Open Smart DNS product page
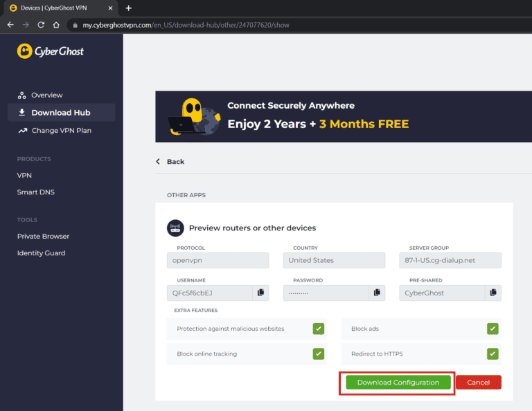The height and width of the screenshot is (411, 532). pos(35,192)
